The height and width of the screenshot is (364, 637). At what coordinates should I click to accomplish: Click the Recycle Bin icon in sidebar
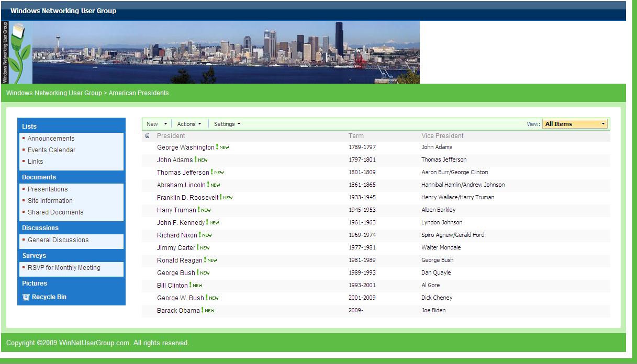(x=26, y=297)
